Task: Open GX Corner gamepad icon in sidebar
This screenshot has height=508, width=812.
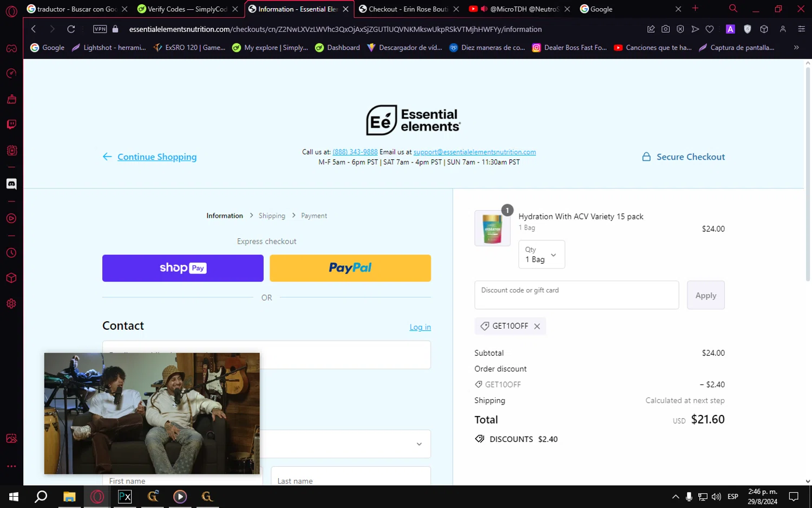Action: (x=11, y=49)
